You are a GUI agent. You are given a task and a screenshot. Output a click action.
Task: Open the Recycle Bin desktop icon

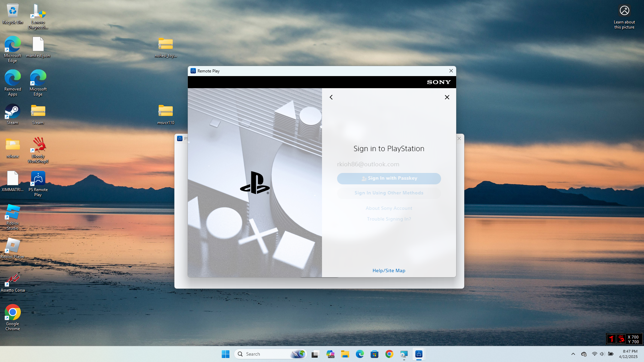(x=13, y=14)
